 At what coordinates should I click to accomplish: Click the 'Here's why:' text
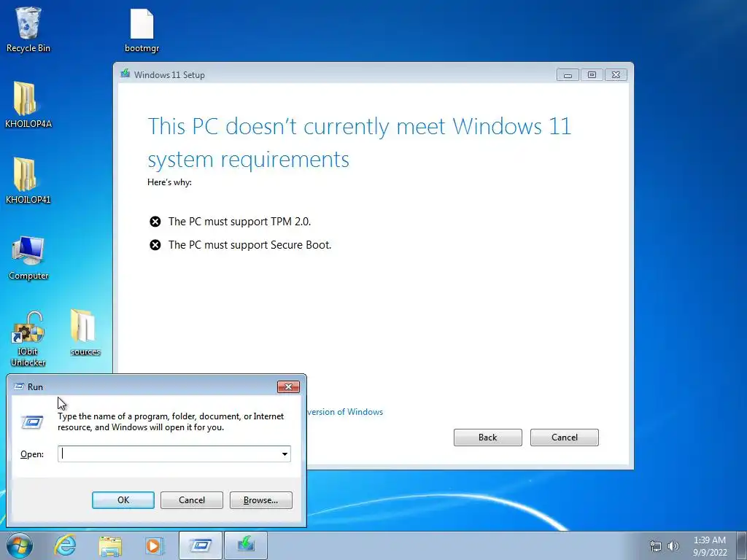pyautogui.click(x=169, y=182)
